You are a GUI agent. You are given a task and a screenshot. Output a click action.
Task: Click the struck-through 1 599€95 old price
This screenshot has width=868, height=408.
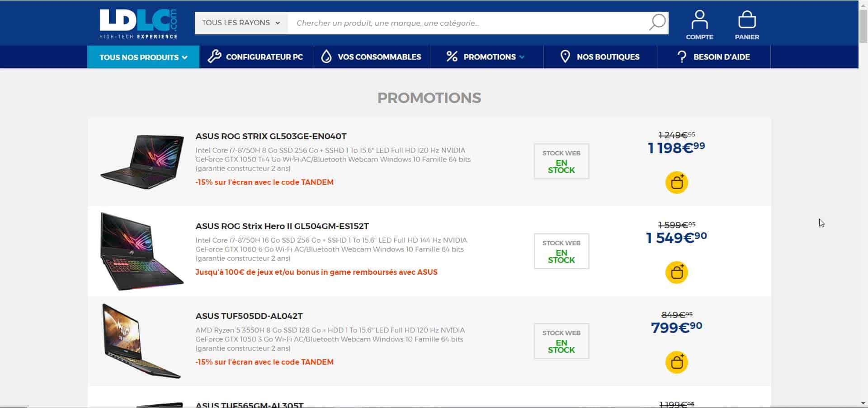click(677, 225)
